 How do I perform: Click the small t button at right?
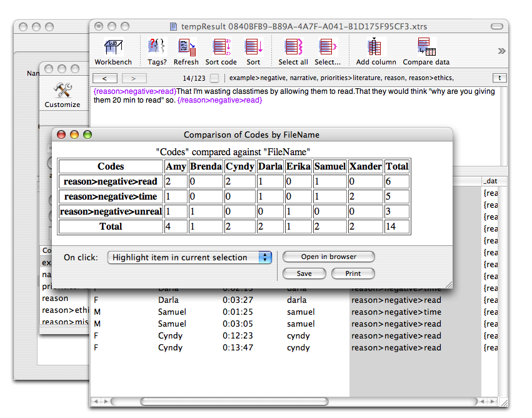click(499, 78)
